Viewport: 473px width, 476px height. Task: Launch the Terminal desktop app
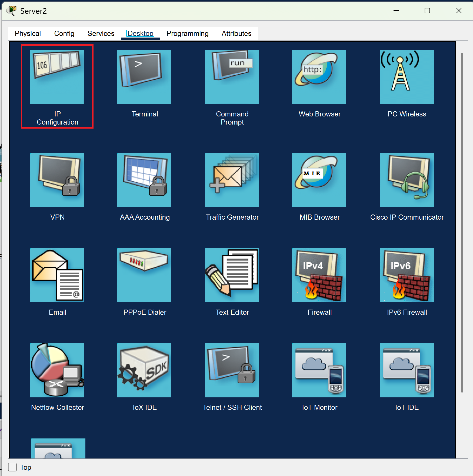click(144, 77)
